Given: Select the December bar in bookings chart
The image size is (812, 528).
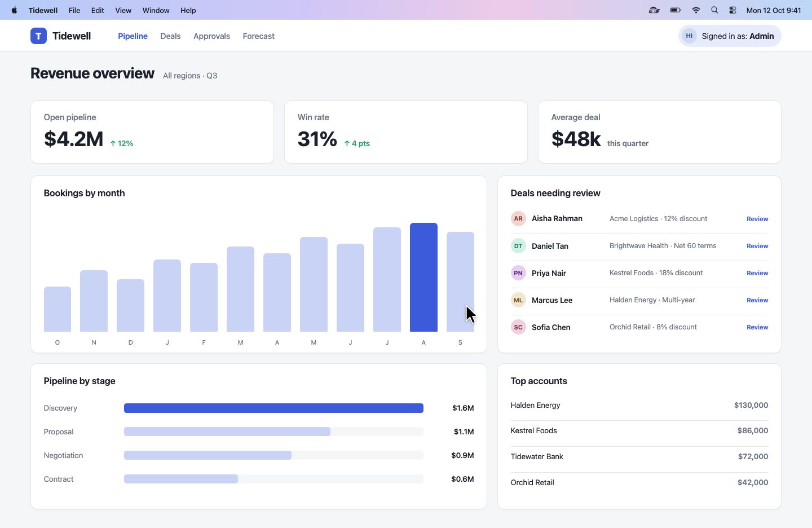Looking at the screenshot, I should pyautogui.click(x=130, y=305).
